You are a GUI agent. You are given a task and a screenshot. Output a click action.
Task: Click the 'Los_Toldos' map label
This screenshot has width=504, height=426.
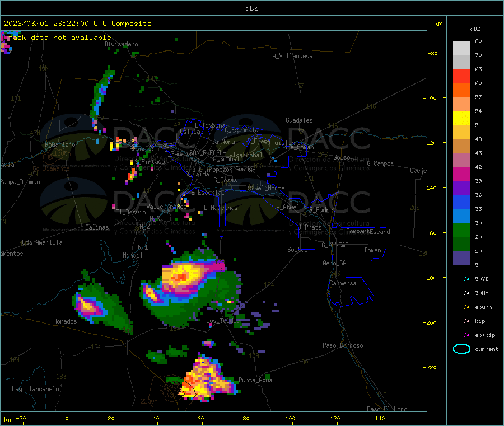[x=223, y=321]
